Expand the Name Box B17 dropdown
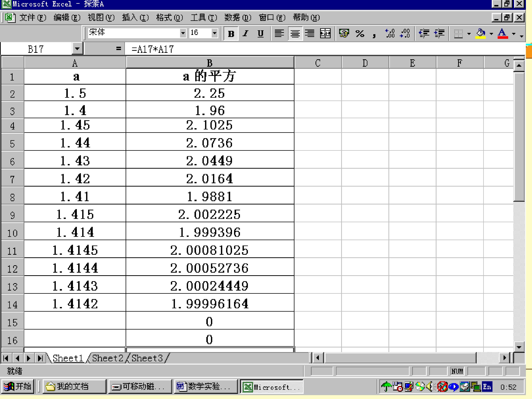532x399 pixels. click(77, 49)
